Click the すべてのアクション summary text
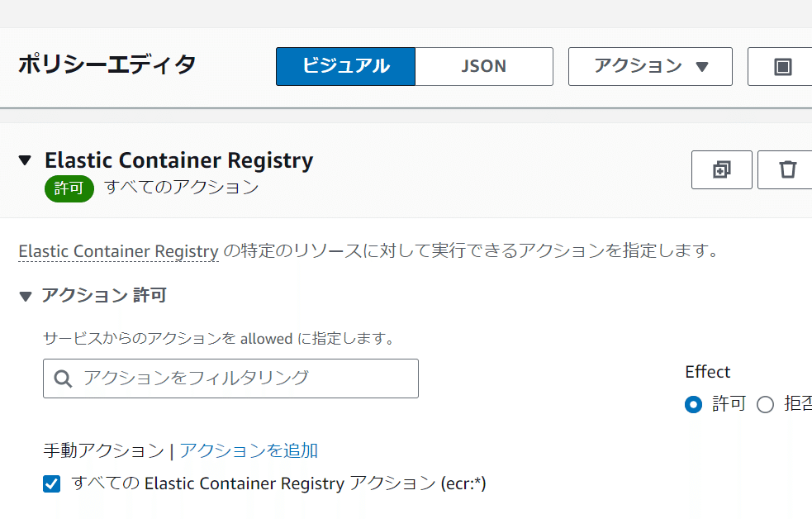 click(x=182, y=188)
